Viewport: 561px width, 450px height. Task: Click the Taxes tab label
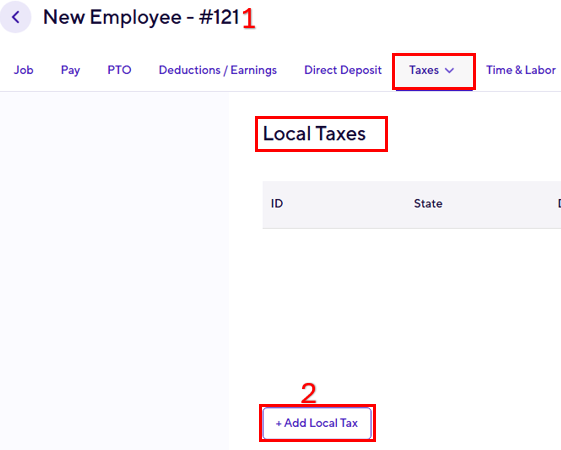click(424, 70)
